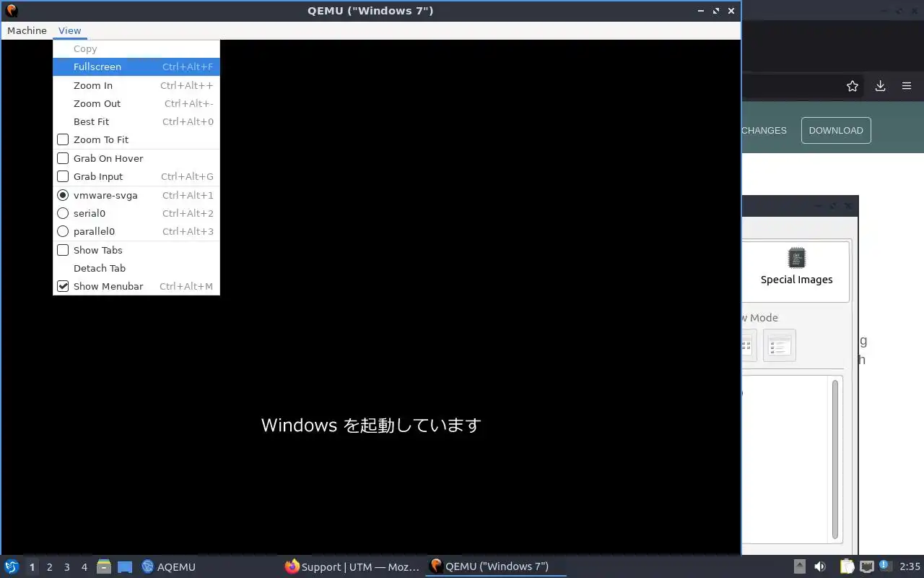Click the QEMU window title icon

coord(11,11)
